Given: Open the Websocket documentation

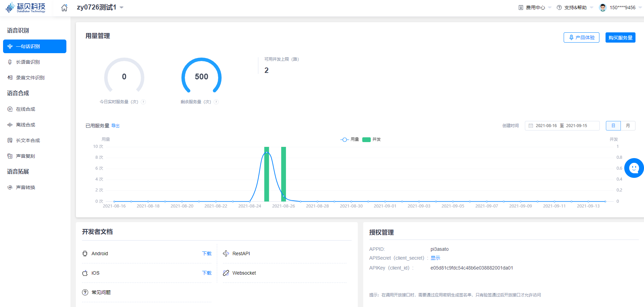Looking at the screenshot, I should pyautogui.click(x=244, y=273).
